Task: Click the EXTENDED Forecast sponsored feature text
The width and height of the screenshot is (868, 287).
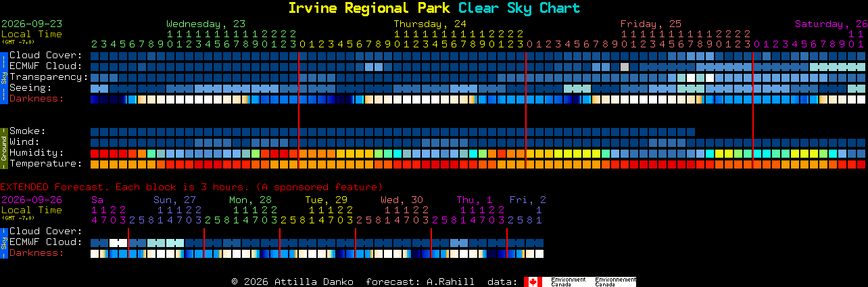Action: coord(191,187)
